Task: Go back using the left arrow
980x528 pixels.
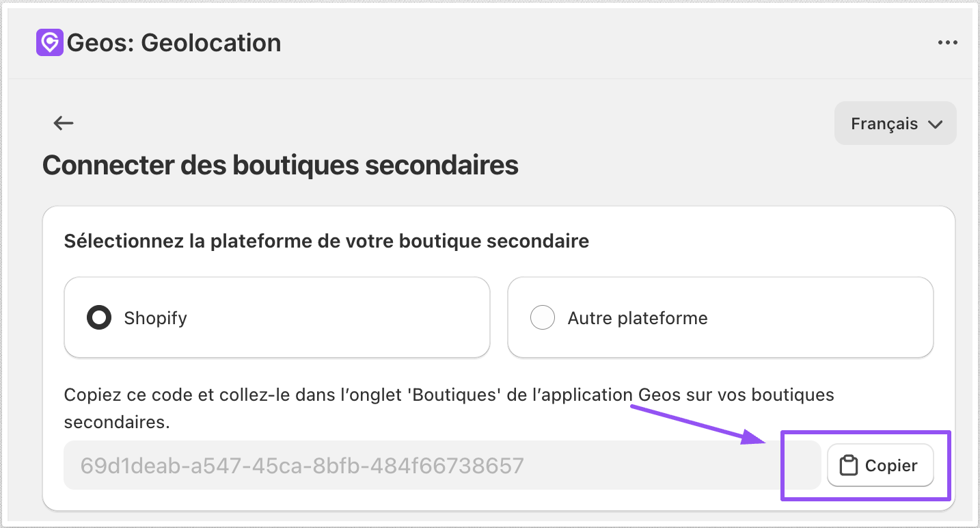Action: (x=64, y=123)
